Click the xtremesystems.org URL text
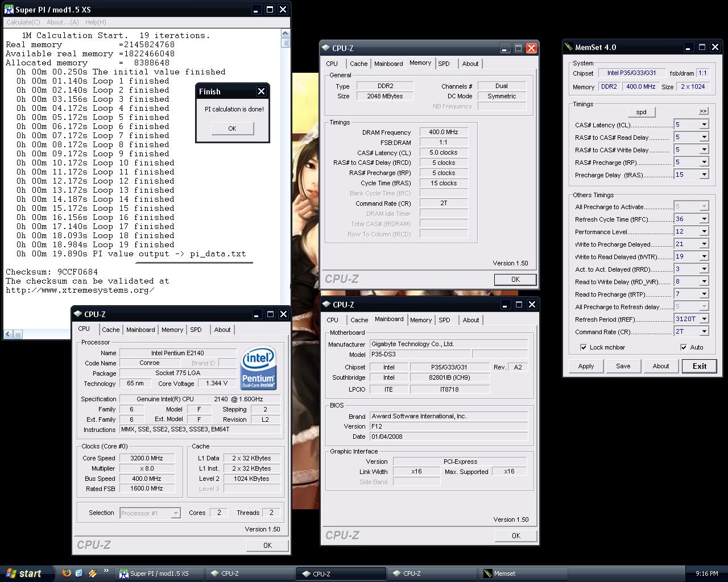Screen dimensions: 728x582 click(x=80, y=290)
